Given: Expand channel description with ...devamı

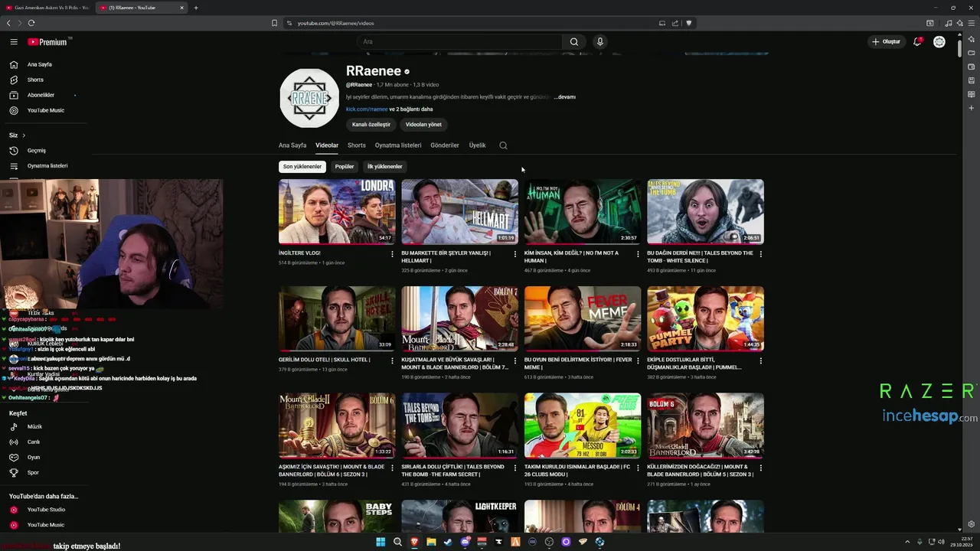Looking at the screenshot, I should click(564, 97).
